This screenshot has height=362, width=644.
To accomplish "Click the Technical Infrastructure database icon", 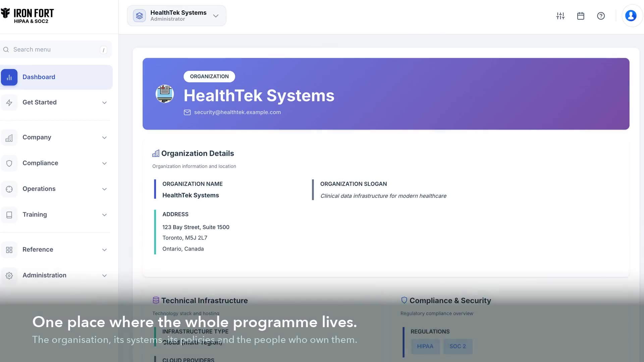I will click(156, 300).
